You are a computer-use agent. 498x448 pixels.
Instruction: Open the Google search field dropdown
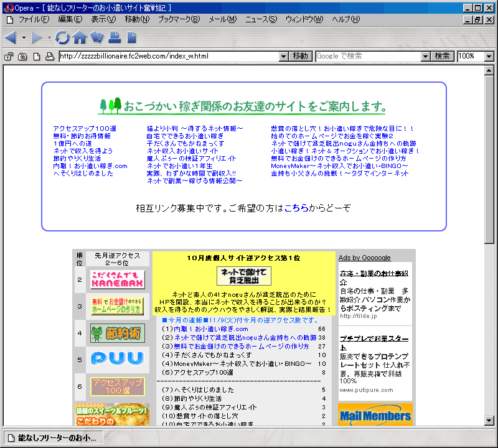coord(426,57)
